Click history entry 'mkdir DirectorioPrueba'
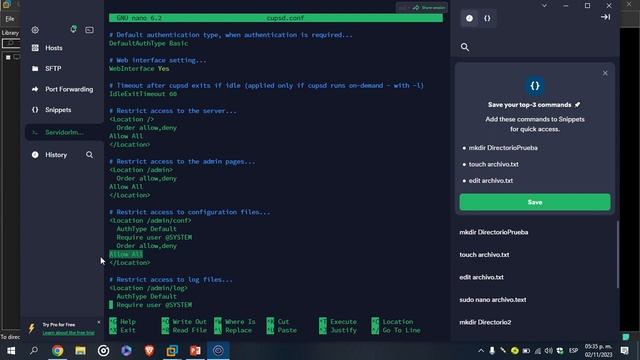The height and width of the screenshot is (360, 640). point(493,232)
